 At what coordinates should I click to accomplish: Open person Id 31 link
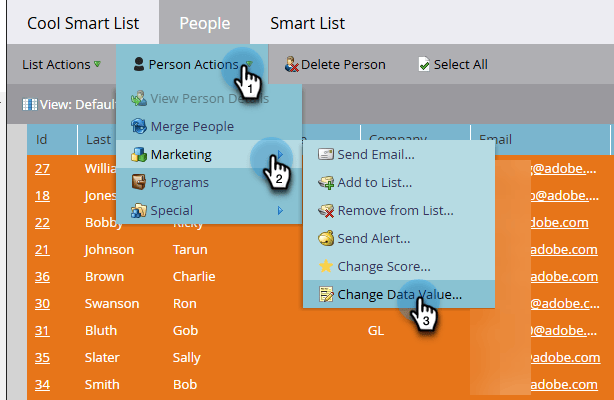[x=42, y=331]
